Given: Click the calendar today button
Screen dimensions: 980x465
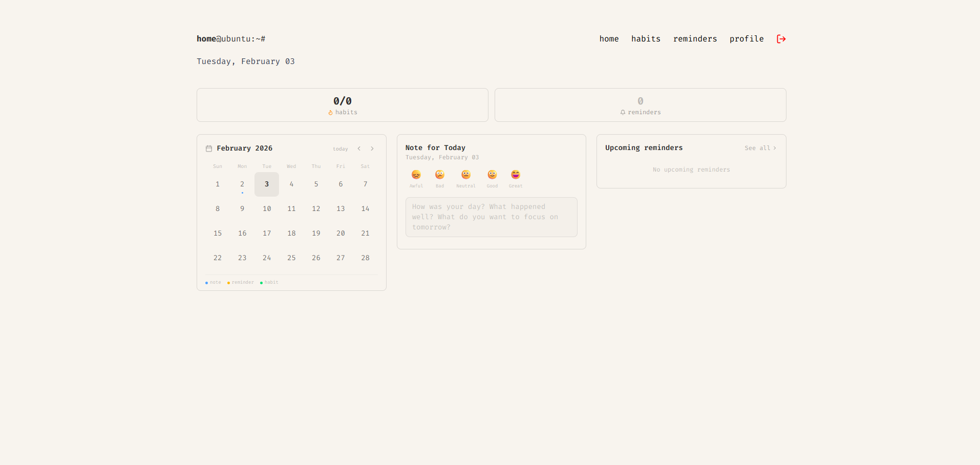Looking at the screenshot, I should [x=340, y=149].
